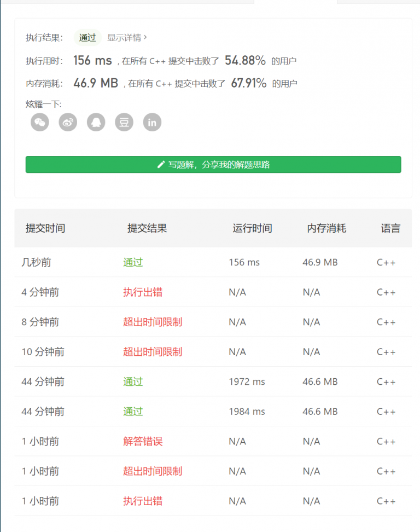Image resolution: width=420 pixels, height=532 pixels.
Task: Expand 显示详情 next to the execution result
Action: click(x=127, y=38)
